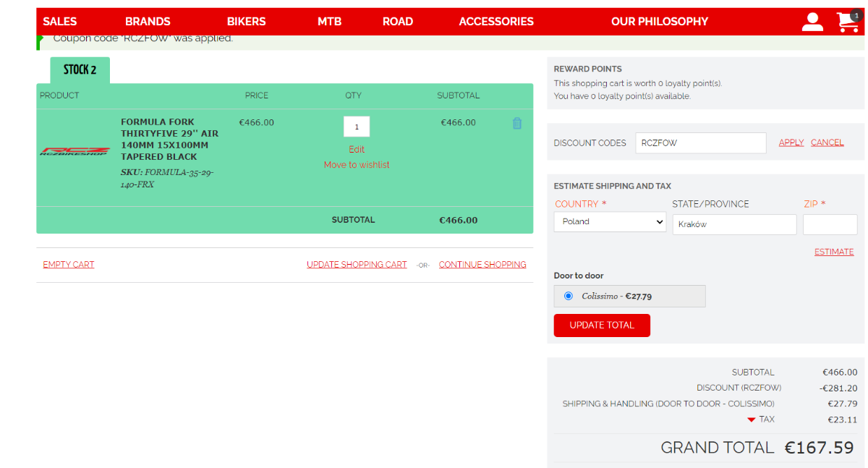Viewport: 868px width, 468px height.
Task: Open the shopping cart icon
Action: [x=847, y=22]
